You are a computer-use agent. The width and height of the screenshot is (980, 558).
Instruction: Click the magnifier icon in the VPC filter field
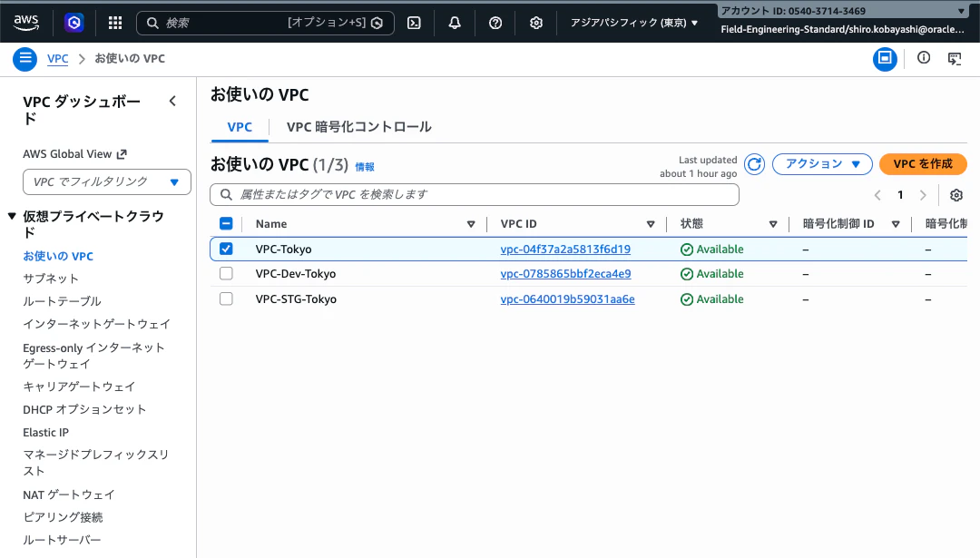[x=226, y=194]
